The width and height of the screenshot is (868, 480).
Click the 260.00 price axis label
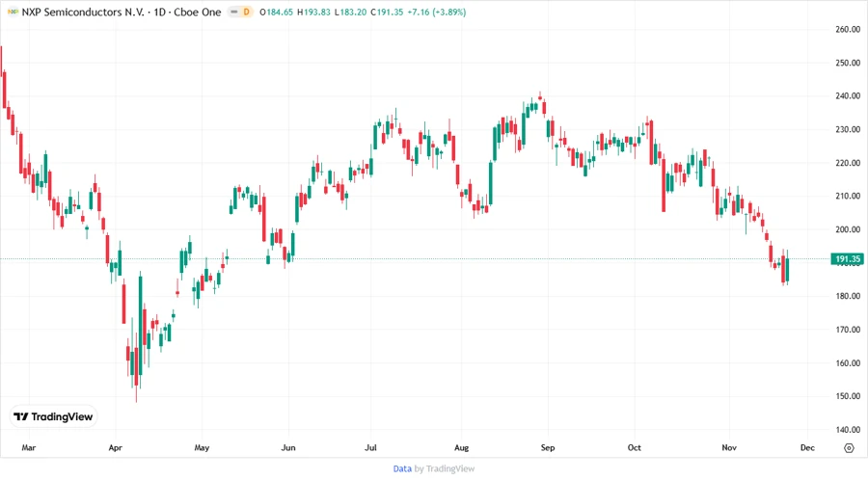848,29
